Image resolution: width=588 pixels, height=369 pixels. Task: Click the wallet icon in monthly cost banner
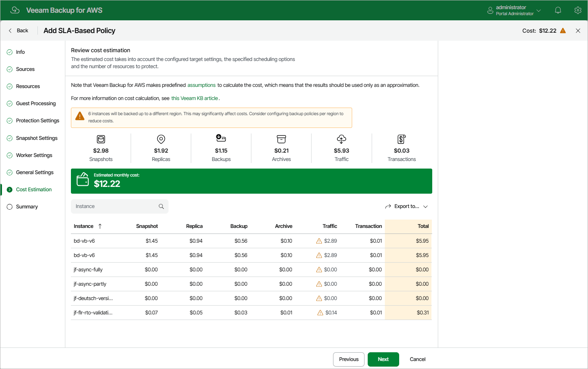(83, 179)
